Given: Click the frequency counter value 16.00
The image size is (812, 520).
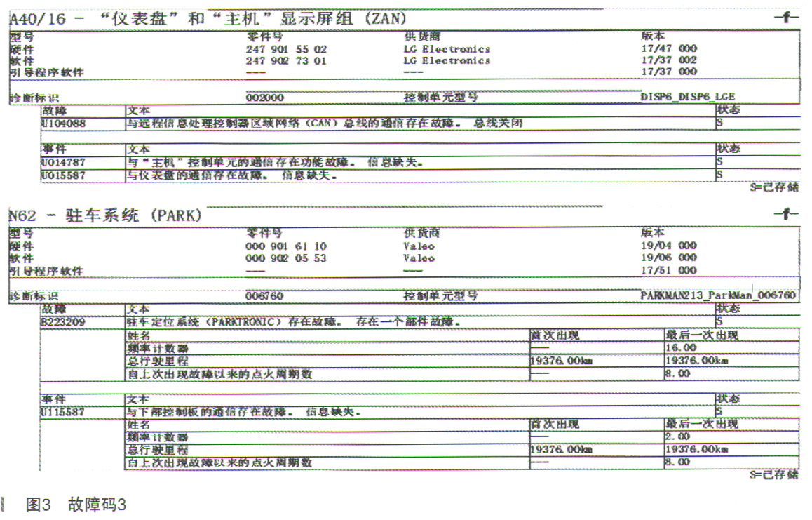Looking at the screenshot, I should [681, 347].
